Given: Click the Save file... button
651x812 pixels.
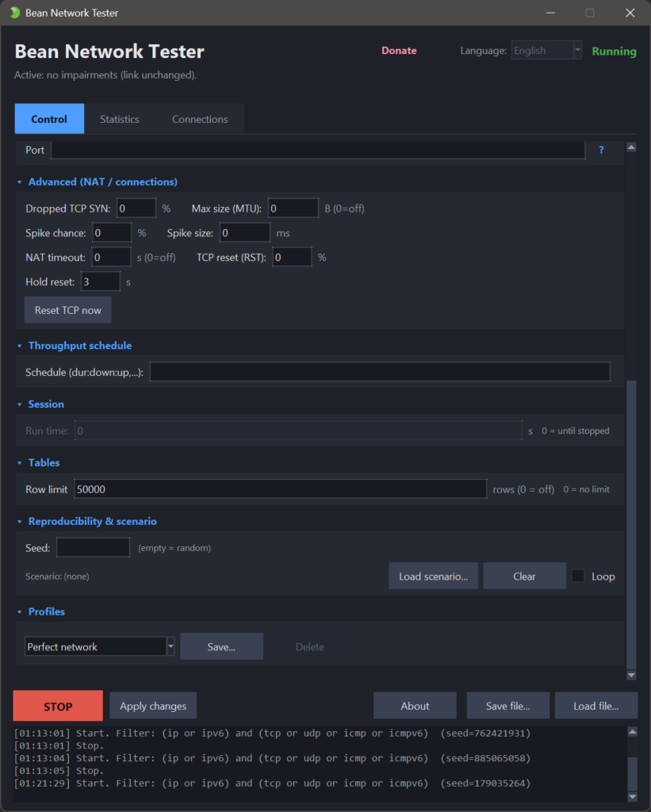Looking at the screenshot, I should click(x=508, y=706).
